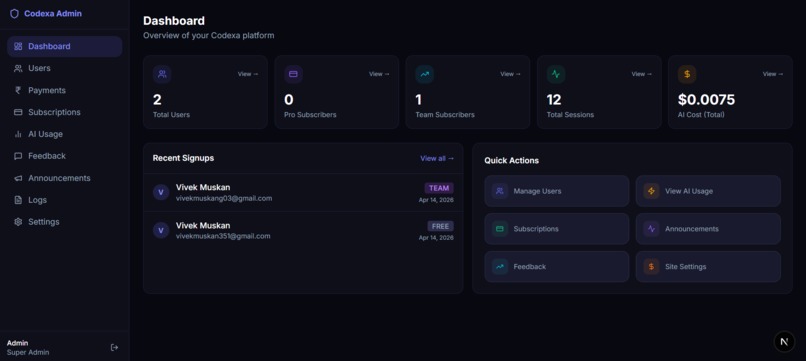This screenshot has height=361, width=806.
Task: Click View all link in Recent Signups
Action: pyautogui.click(x=437, y=158)
